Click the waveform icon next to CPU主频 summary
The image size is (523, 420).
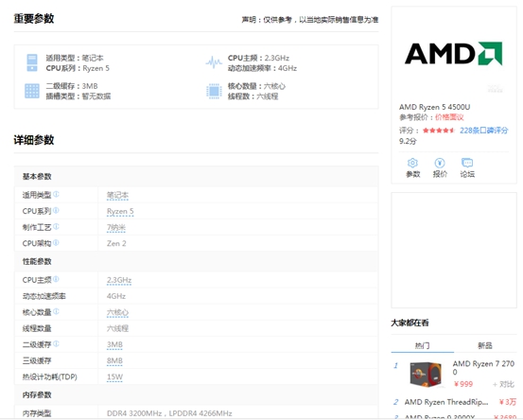pos(214,62)
